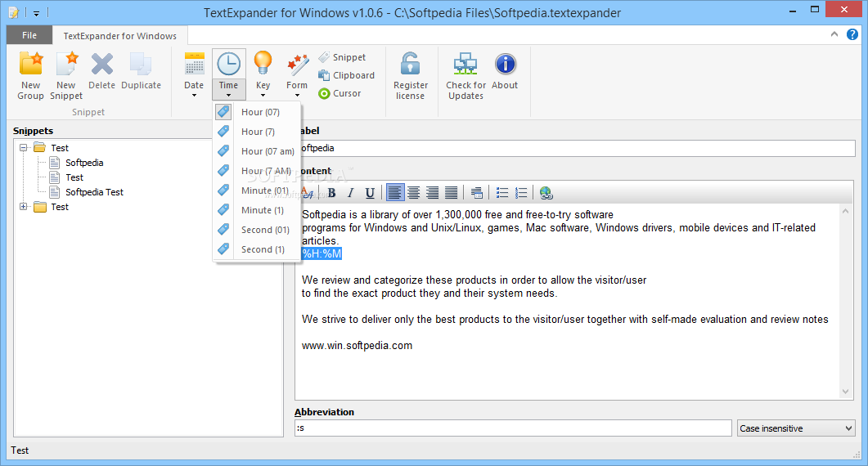
Task: Click the Abbreviation input field
Action: [513, 428]
